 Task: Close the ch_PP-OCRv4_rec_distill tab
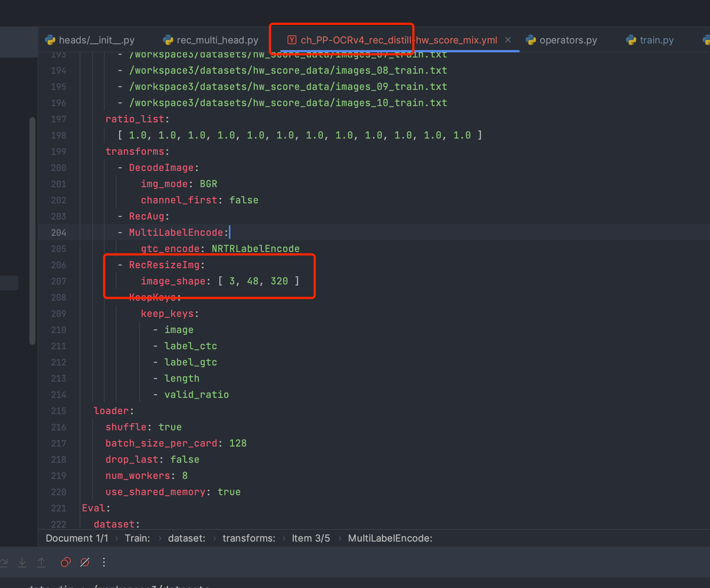508,40
